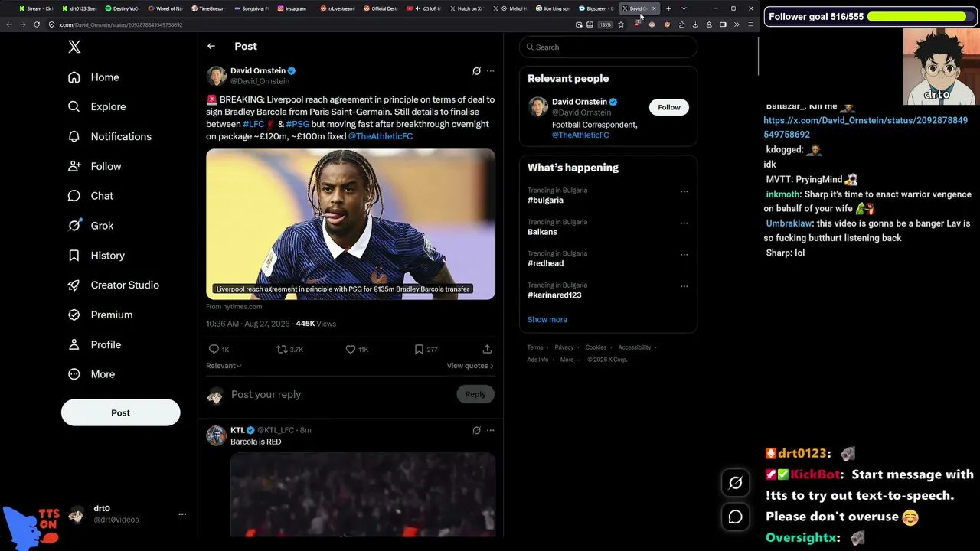Open Grok from the sidebar
The width and height of the screenshot is (980, 551).
90,226
